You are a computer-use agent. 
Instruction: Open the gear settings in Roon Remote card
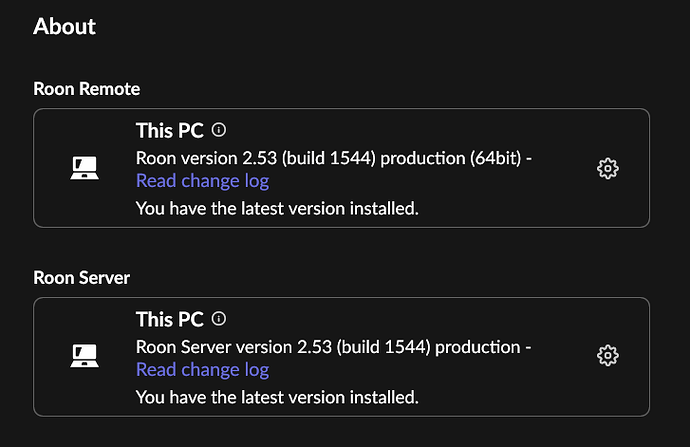(608, 168)
